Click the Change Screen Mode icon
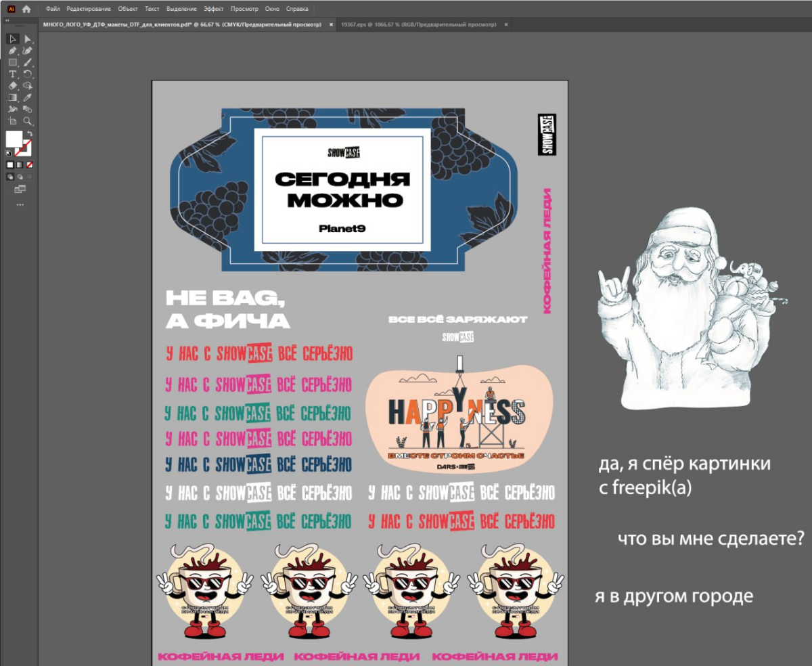The width and height of the screenshot is (812, 666). click(20, 189)
